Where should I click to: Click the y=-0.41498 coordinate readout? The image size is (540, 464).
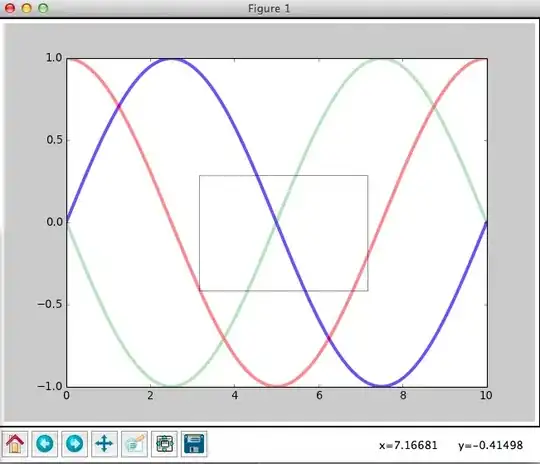(490, 445)
